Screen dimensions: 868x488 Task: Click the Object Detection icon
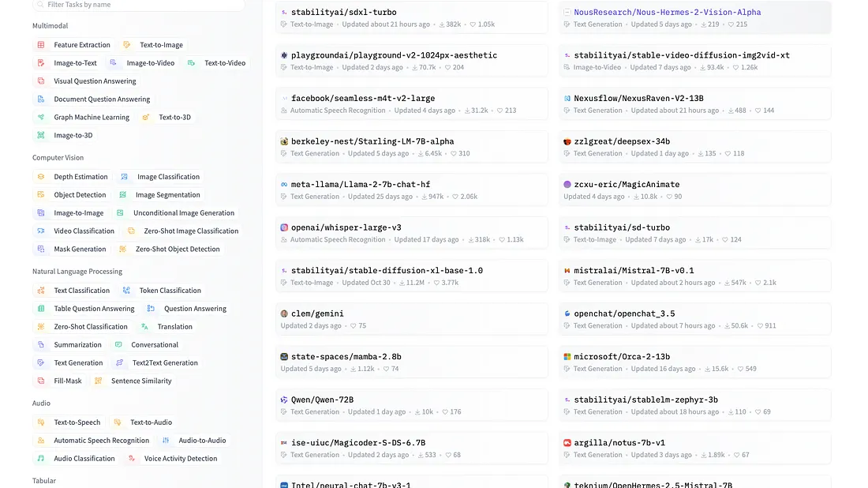coord(41,195)
